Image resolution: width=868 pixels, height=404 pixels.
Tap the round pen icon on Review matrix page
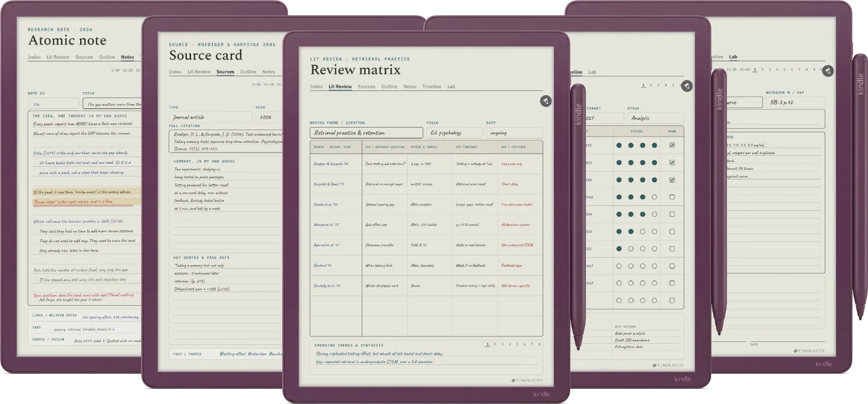545,101
